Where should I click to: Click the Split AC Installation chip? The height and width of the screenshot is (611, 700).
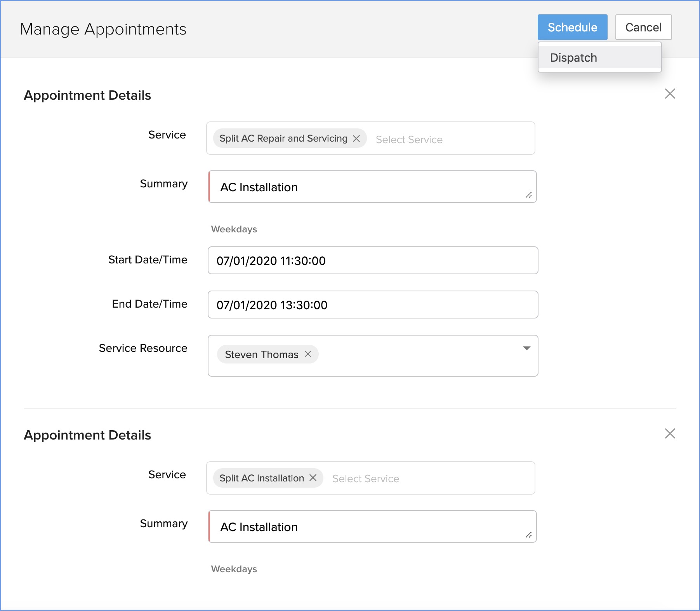tap(261, 478)
